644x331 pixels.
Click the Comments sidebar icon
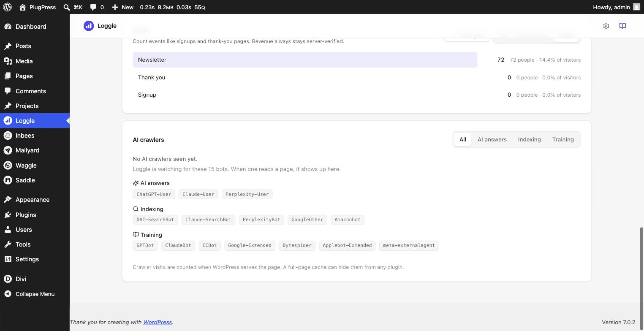pyautogui.click(x=8, y=91)
